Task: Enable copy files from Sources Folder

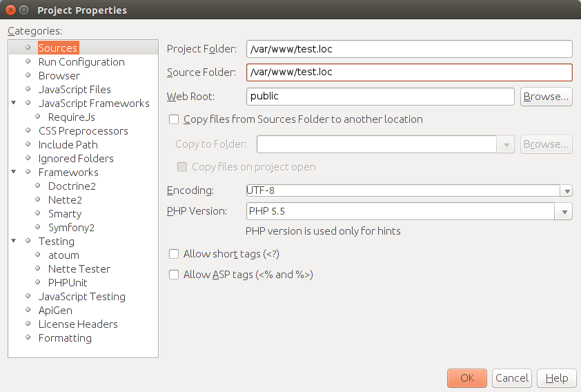Action: pyautogui.click(x=174, y=119)
